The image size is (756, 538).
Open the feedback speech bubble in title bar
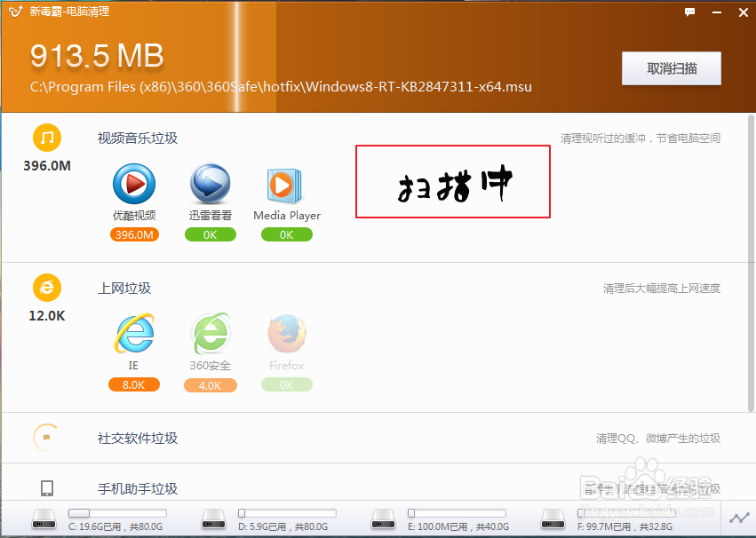[x=688, y=12]
